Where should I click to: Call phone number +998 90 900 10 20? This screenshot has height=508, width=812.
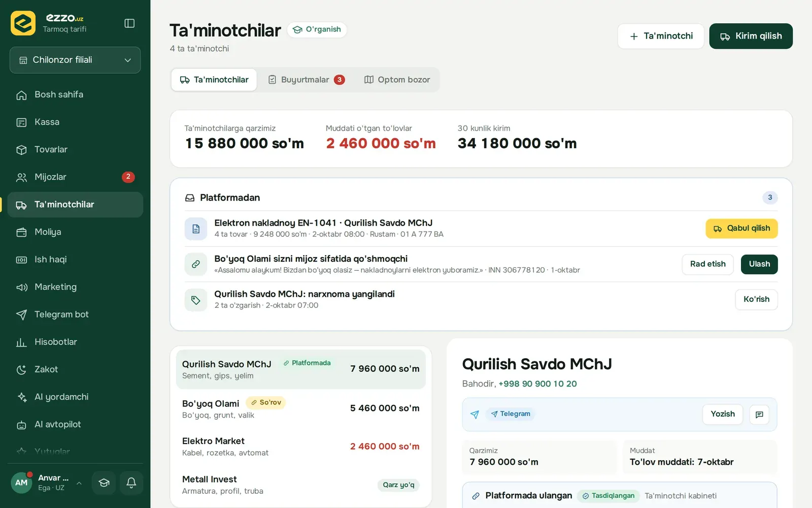(x=537, y=384)
